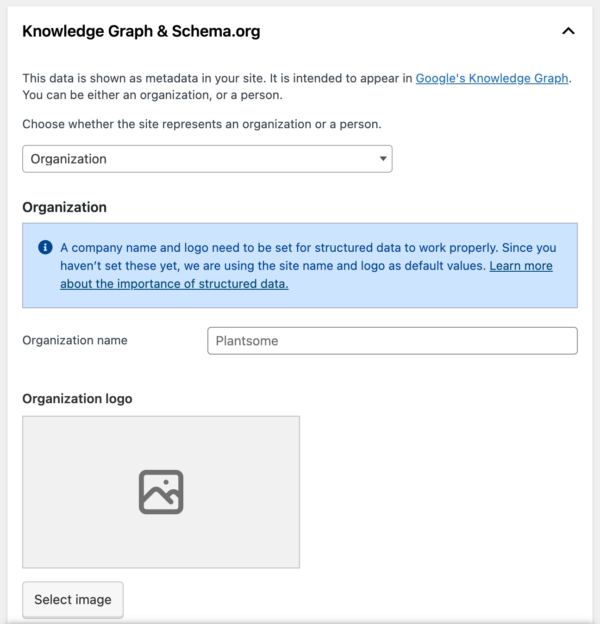Collapse the Knowledge Graph panel with the chevron

click(568, 31)
